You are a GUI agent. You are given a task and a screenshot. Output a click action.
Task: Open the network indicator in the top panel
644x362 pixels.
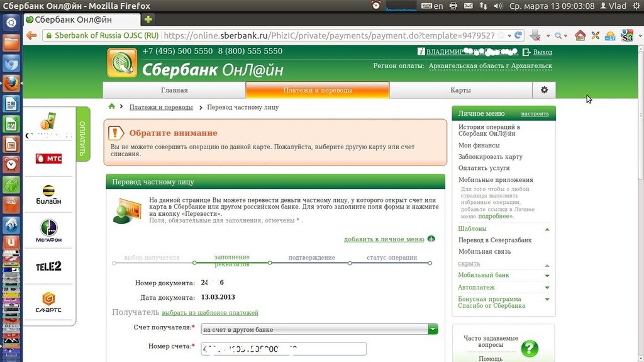point(484,6)
